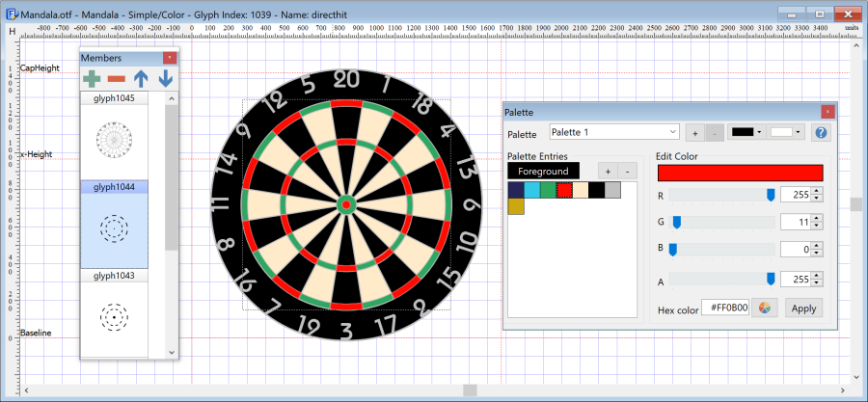The width and height of the screenshot is (868, 402).
Task: Increase the R value with stepper
Action: [x=817, y=191]
